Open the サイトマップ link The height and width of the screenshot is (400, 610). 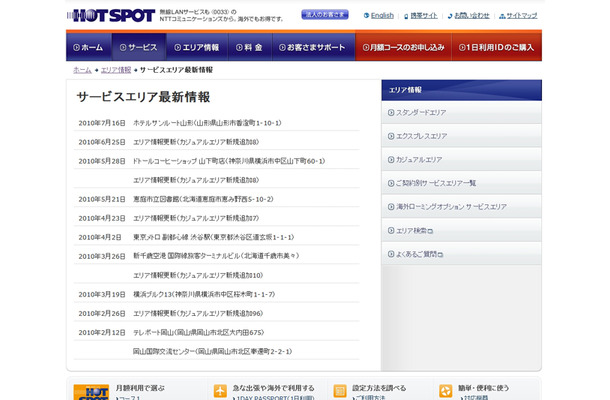coord(522,16)
